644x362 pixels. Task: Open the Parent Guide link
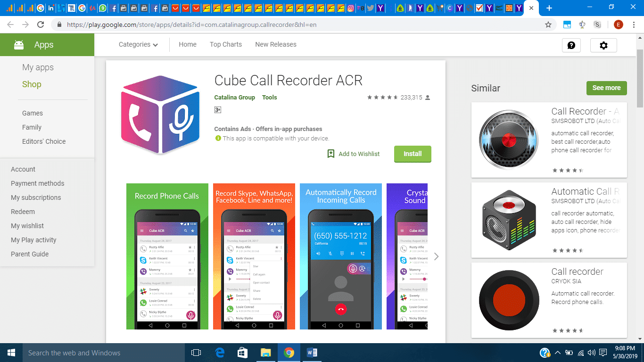[x=30, y=254]
